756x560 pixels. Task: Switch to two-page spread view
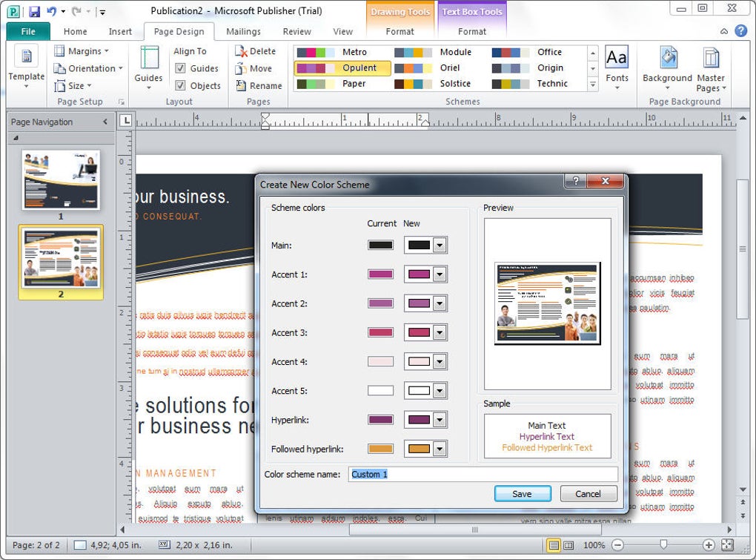pyautogui.click(x=569, y=545)
